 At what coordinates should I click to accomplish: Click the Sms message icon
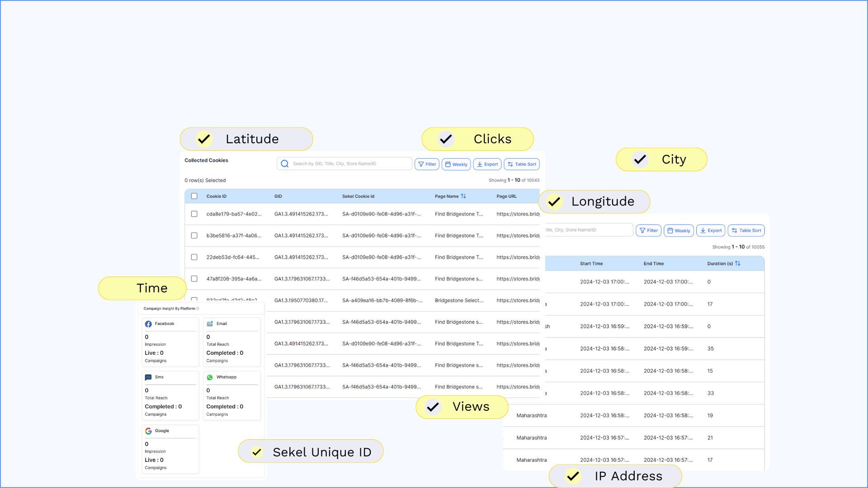point(148,377)
